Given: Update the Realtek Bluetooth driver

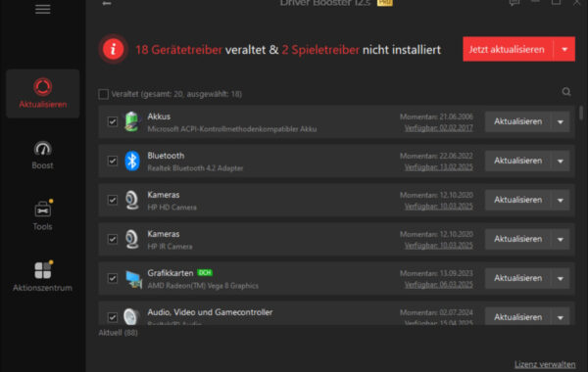Looking at the screenshot, I should click(x=517, y=162).
